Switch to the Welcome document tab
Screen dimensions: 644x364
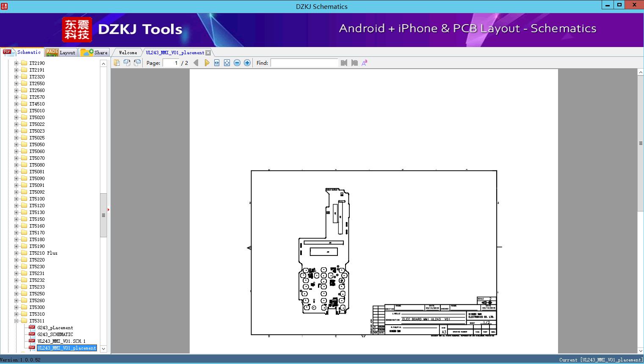pyautogui.click(x=127, y=53)
